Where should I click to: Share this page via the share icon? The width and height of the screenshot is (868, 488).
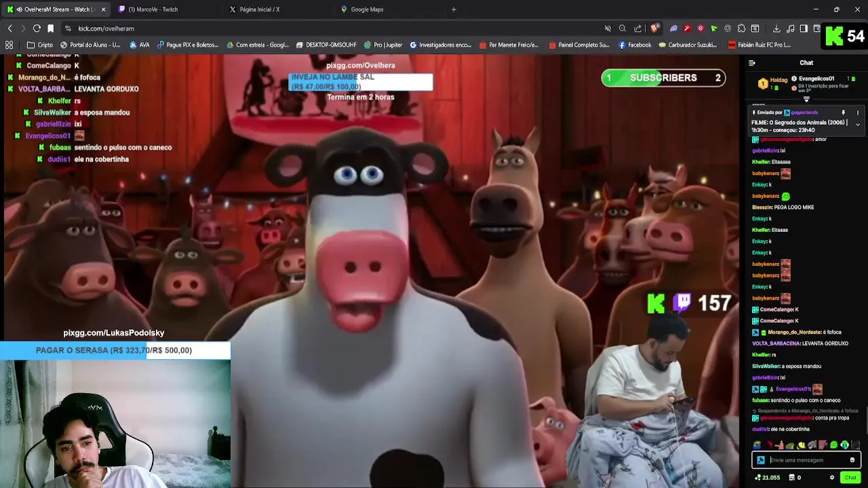pyautogui.click(x=638, y=28)
